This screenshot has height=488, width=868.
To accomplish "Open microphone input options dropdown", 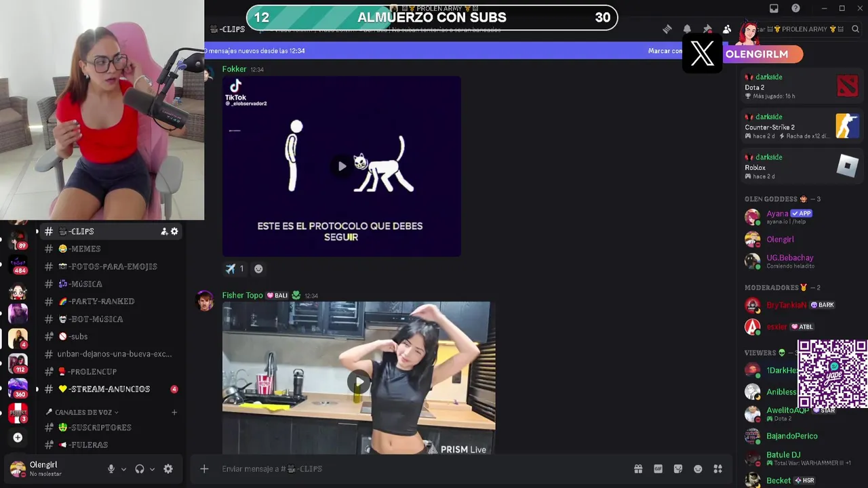I will (x=123, y=469).
